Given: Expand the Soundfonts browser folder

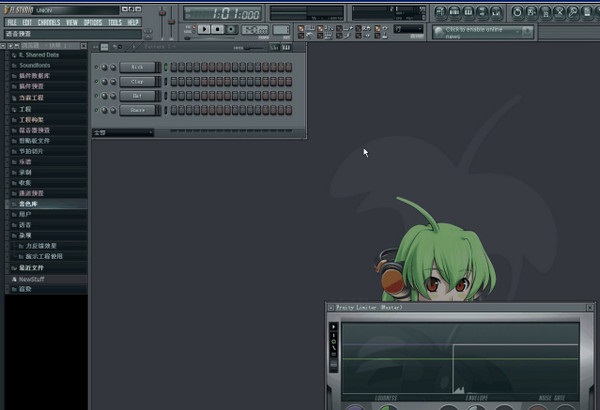Looking at the screenshot, I should (x=38, y=65).
